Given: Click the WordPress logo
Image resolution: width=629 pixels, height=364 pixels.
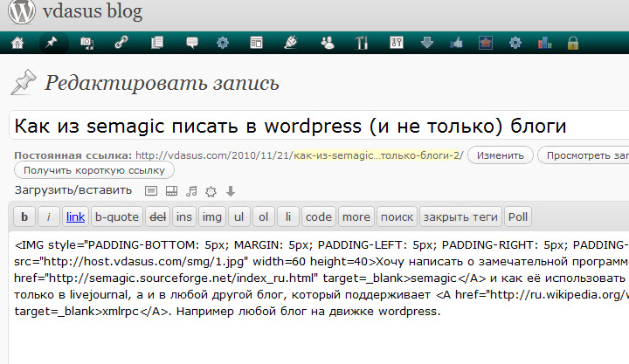Looking at the screenshot, I should click(22, 10).
